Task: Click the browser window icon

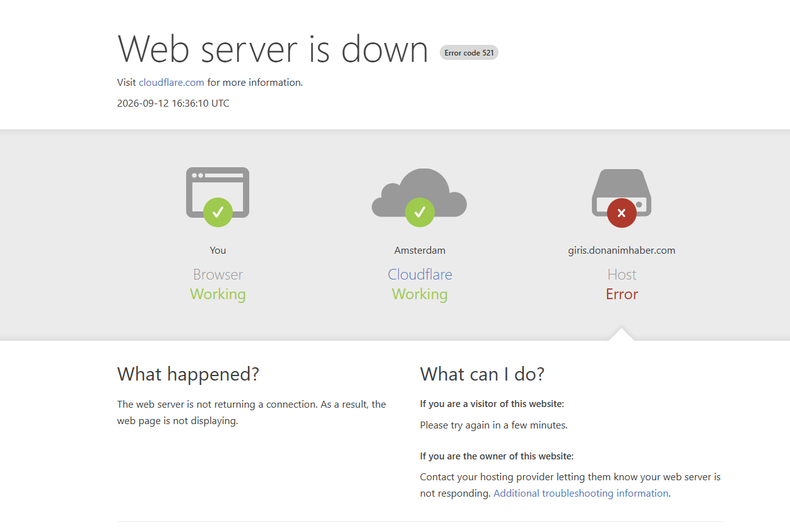Action: [x=218, y=192]
